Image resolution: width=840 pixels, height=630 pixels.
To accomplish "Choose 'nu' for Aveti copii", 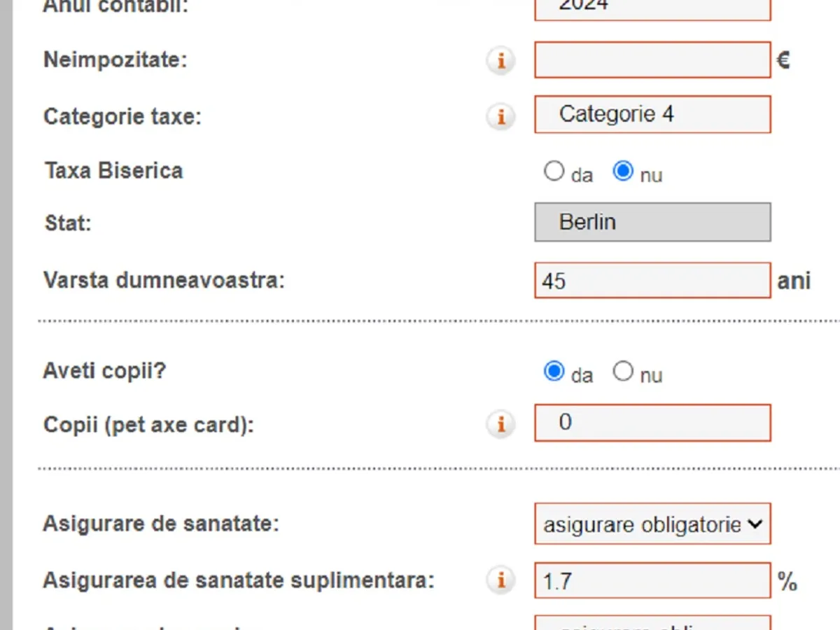I will (622, 372).
